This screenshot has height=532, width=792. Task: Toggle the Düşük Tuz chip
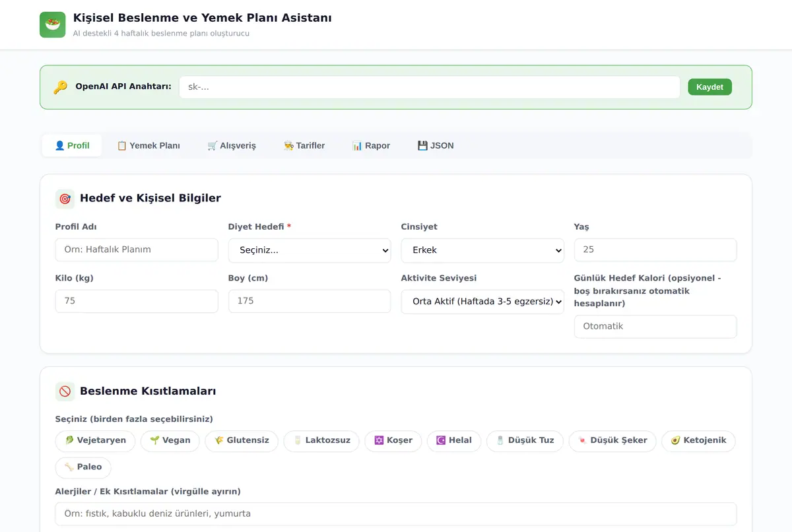(x=525, y=441)
